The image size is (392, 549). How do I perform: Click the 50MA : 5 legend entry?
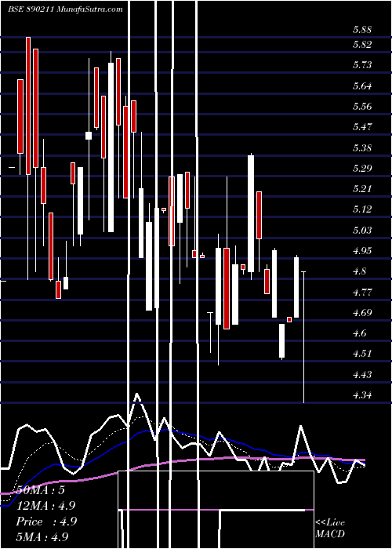pos(40,490)
